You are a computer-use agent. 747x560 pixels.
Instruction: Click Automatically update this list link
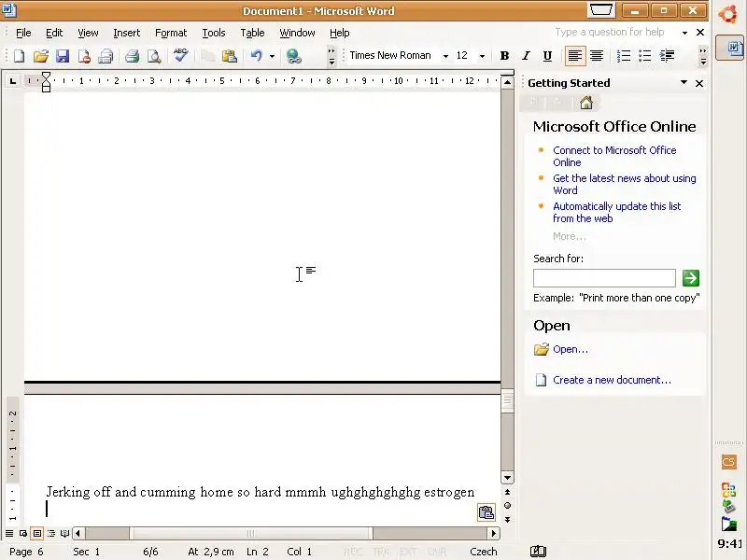pos(617,213)
